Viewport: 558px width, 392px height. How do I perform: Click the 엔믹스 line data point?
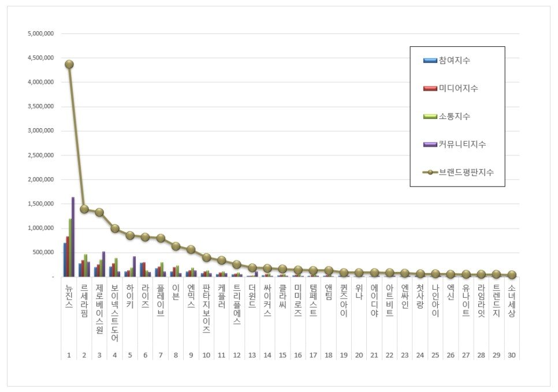191,249
